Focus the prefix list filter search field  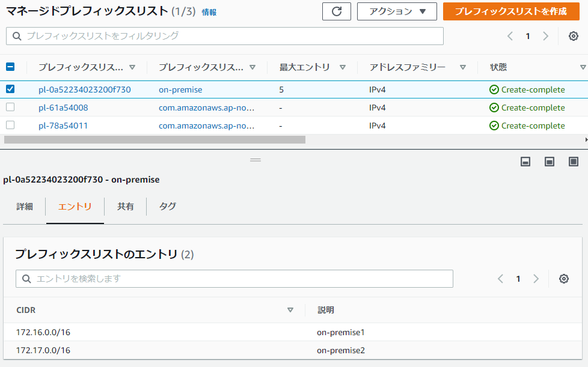[225, 36]
